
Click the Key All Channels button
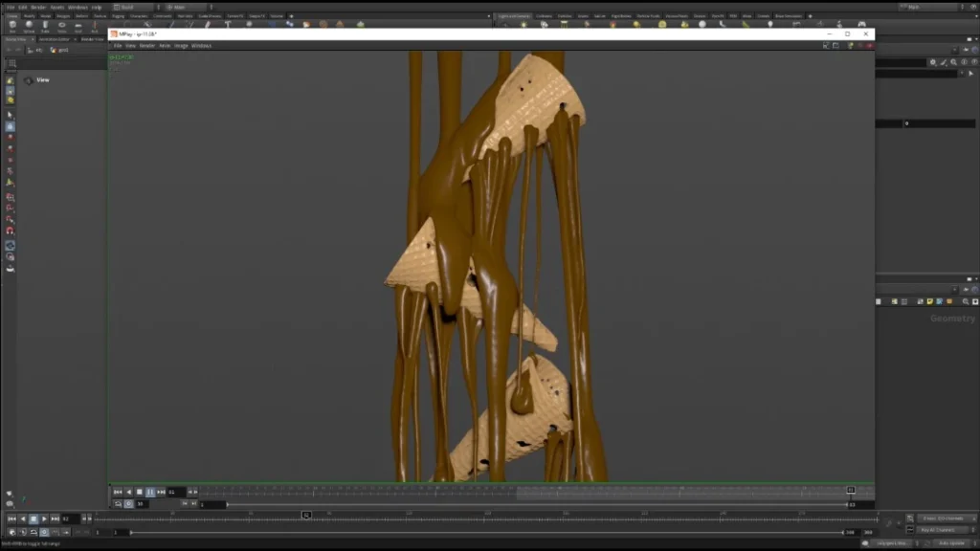click(942, 530)
